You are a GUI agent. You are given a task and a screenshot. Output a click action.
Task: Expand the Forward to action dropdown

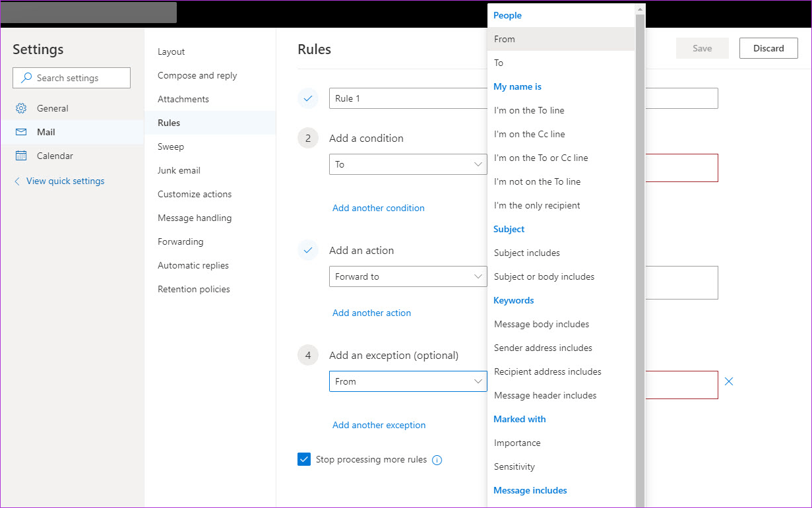point(408,276)
